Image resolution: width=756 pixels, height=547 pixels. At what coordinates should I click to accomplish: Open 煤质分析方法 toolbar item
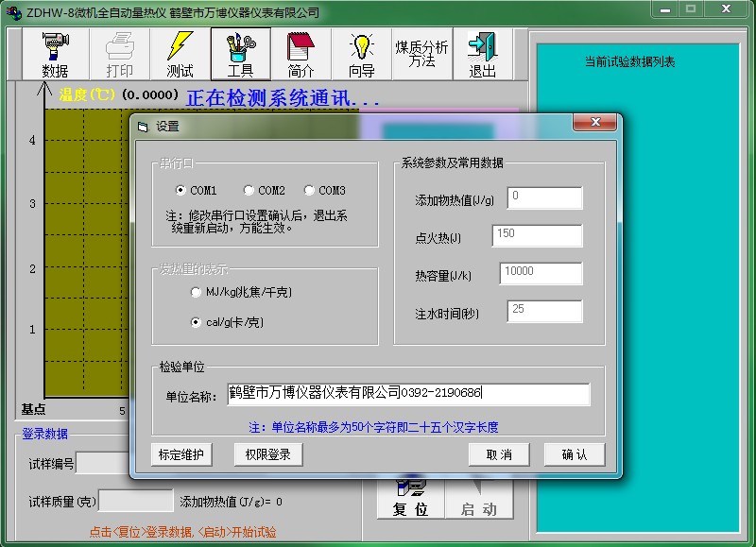click(x=421, y=54)
